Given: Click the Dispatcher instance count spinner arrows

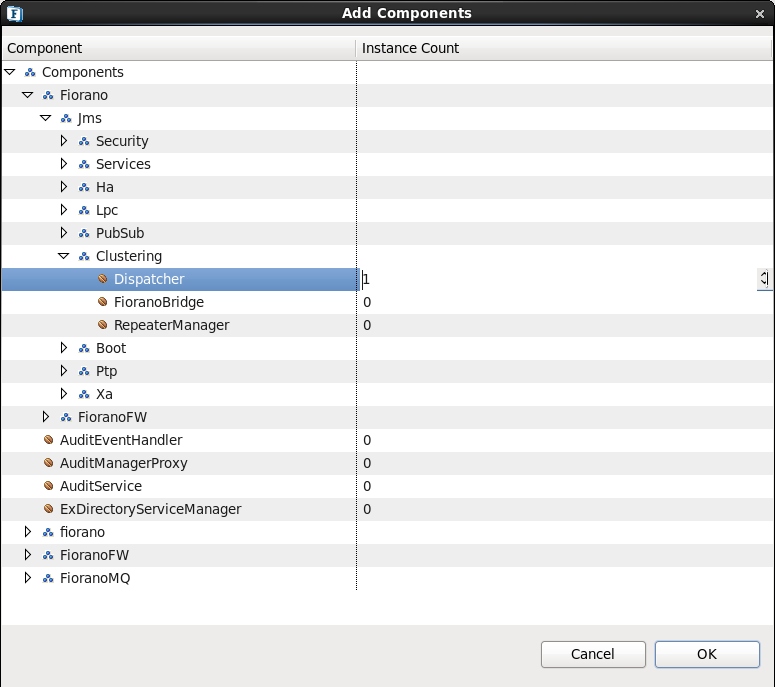Looking at the screenshot, I should coord(764,279).
